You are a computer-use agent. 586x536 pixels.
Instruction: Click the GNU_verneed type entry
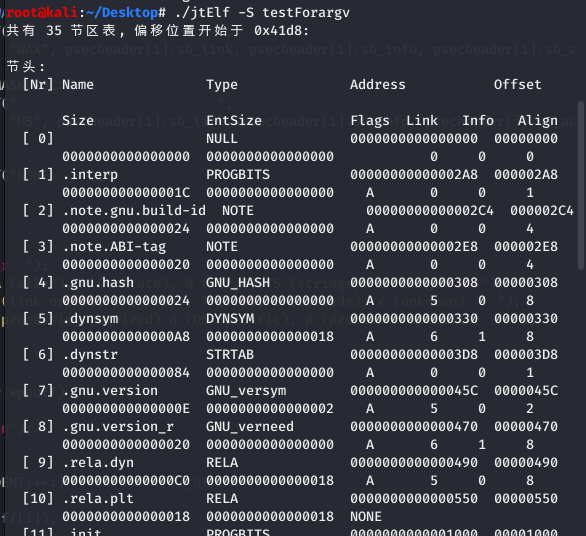250,426
